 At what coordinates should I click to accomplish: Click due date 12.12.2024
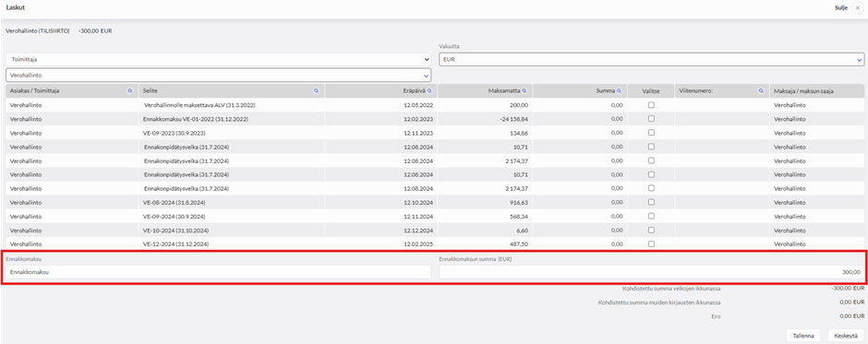[419, 230]
